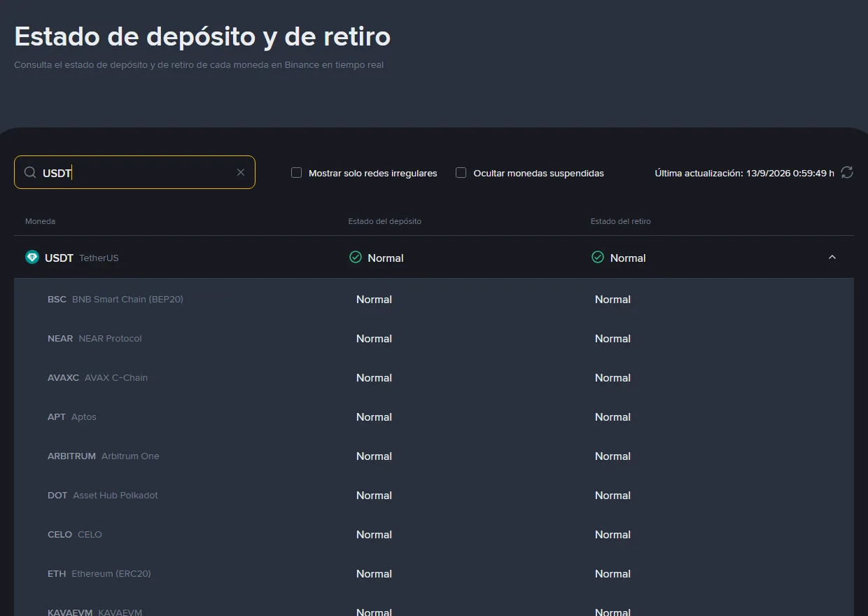Click NEAR deposit status Normal

(x=374, y=338)
